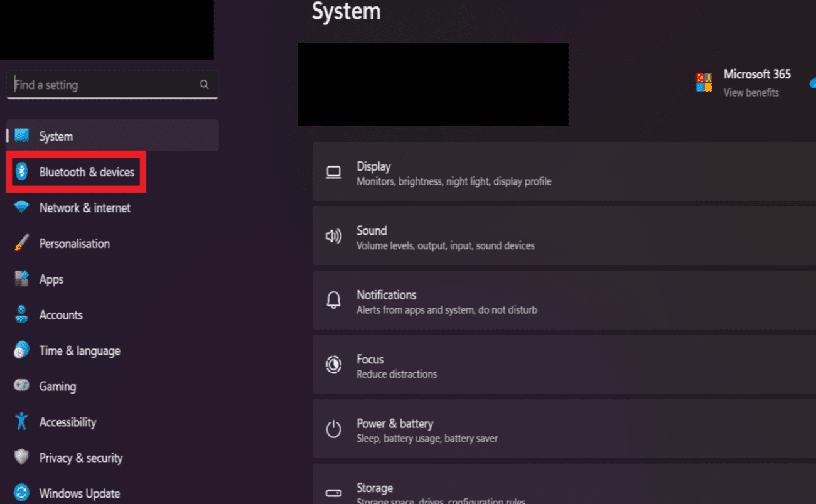Click the Privacy & security shield icon

(22, 458)
